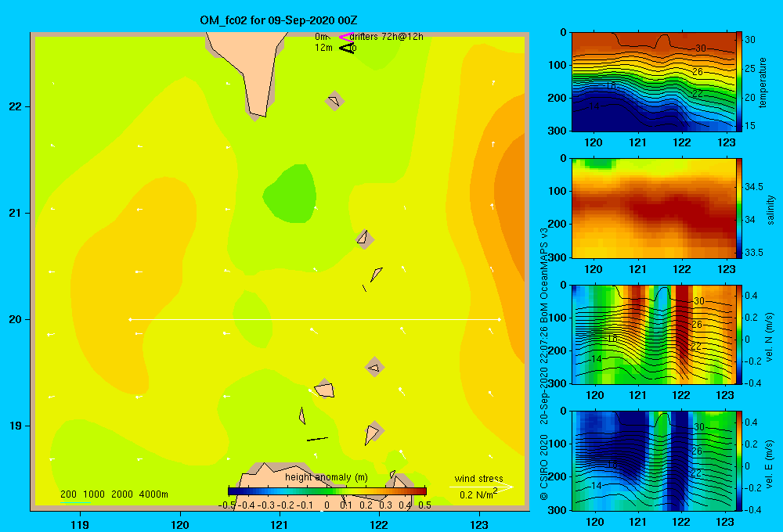Viewport: 783px width, 532px height.
Task: Select the temperature depth section plot
Action: (653, 82)
